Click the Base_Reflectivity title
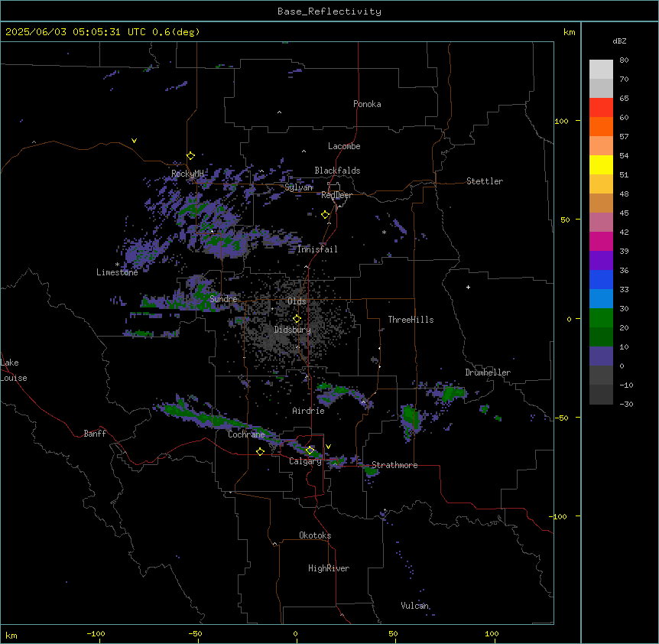The height and width of the screenshot is (644, 659). (329, 11)
